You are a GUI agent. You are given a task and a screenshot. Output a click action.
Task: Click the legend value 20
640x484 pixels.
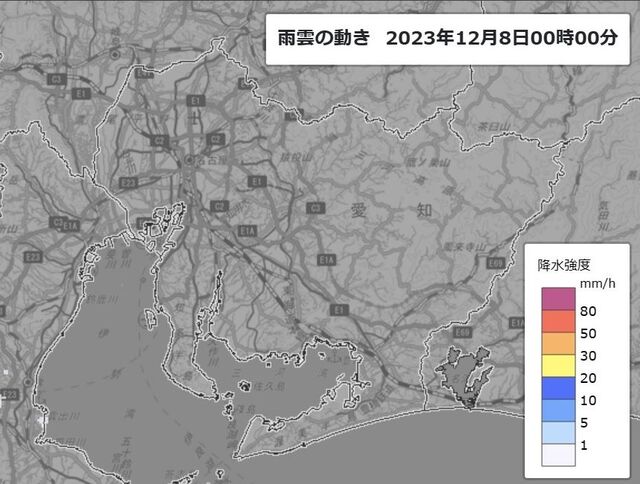click(x=588, y=378)
